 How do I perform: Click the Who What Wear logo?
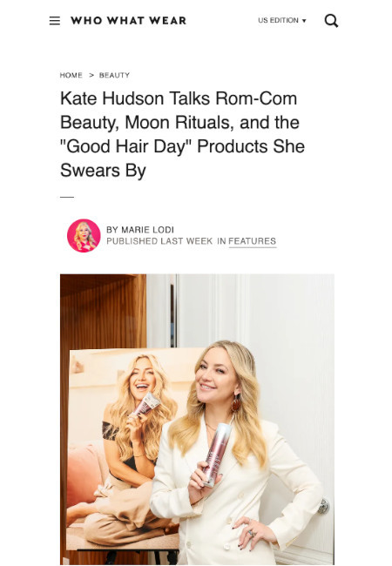(129, 21)
